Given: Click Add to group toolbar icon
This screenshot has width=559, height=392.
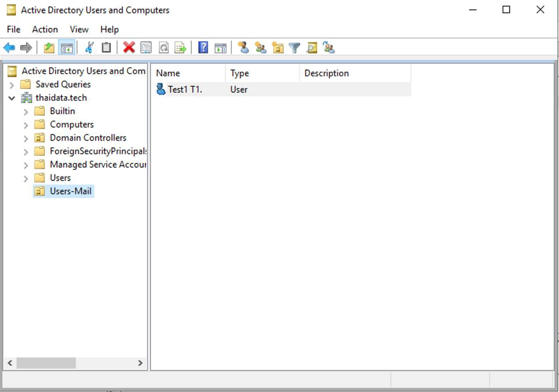Looking at the screenshot, I should coord(329,48).
